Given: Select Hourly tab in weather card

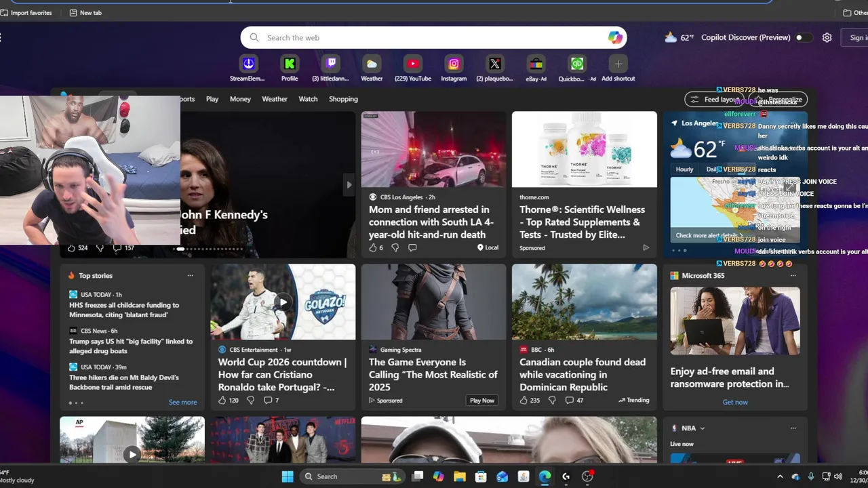Looking at the screenshot, I should pyautogui.click(x=684, y=169).
